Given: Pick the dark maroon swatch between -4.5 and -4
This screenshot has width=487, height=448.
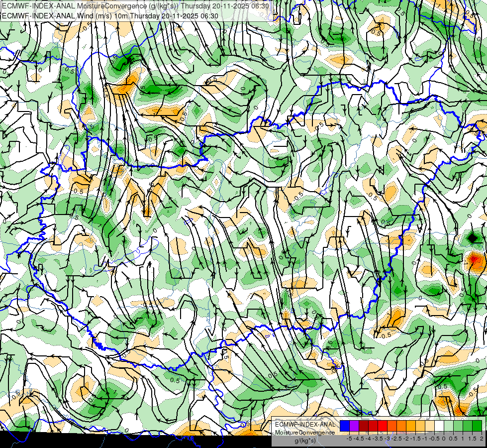Looking at the screenshot, I should click(364, 426).
